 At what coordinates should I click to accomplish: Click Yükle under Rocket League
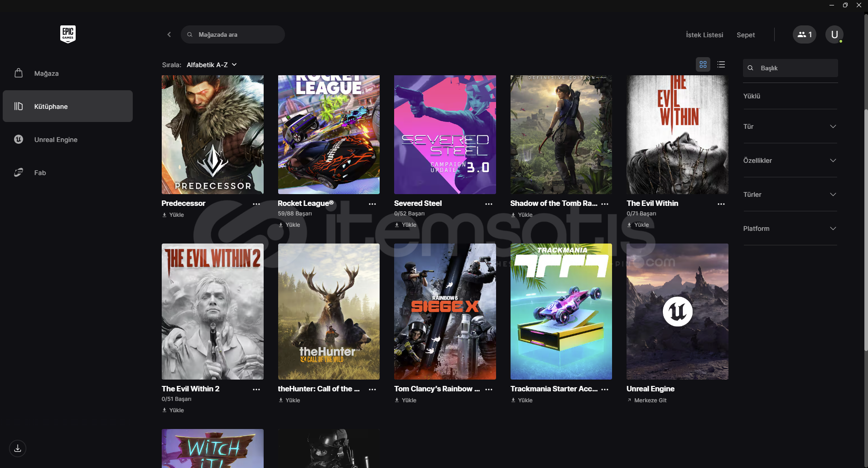tap(289, 225)
